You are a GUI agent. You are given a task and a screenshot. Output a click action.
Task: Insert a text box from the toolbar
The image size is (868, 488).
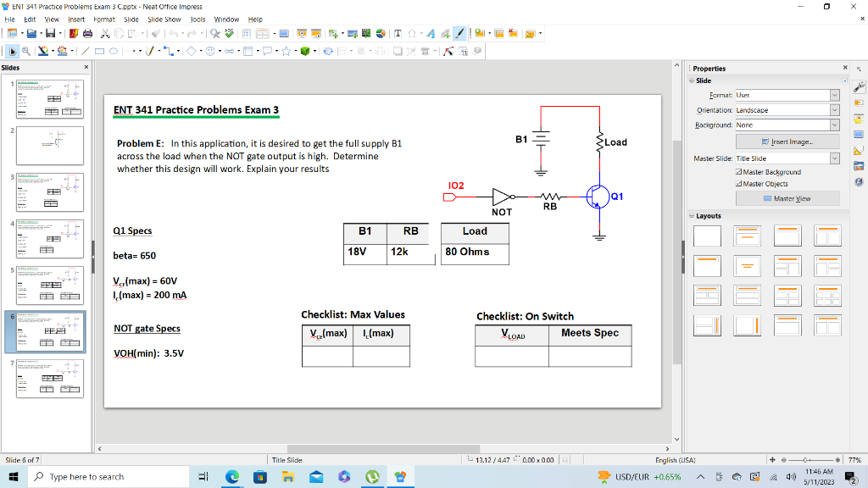pos(398,34)
